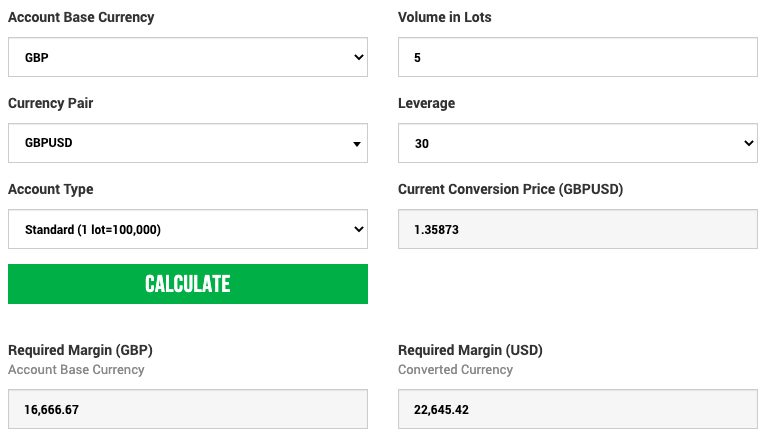Click the "Currency Pair" label

pos(51,103)
